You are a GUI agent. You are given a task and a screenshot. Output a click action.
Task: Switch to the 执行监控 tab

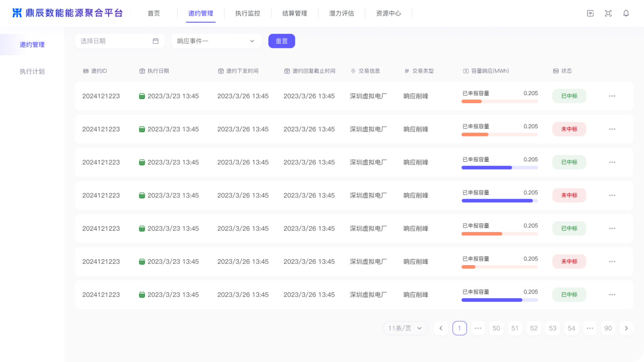[248, 13]
